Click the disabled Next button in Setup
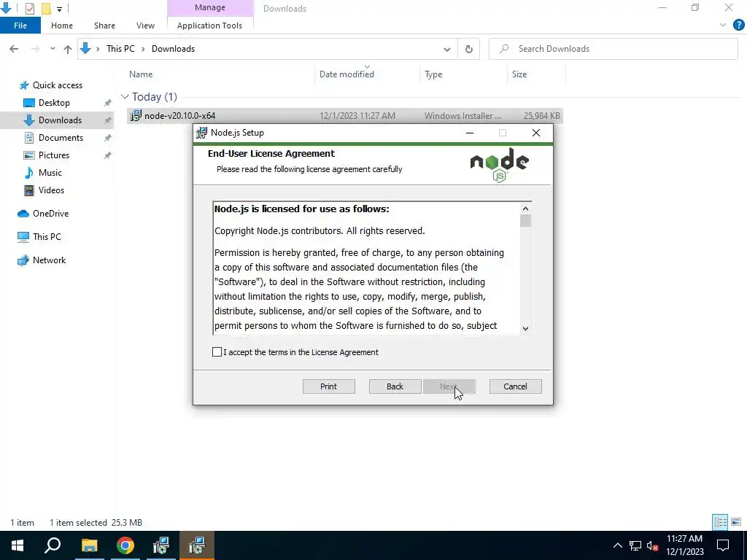The height and width of the screenshot is (560, 747). click(449, 386)
